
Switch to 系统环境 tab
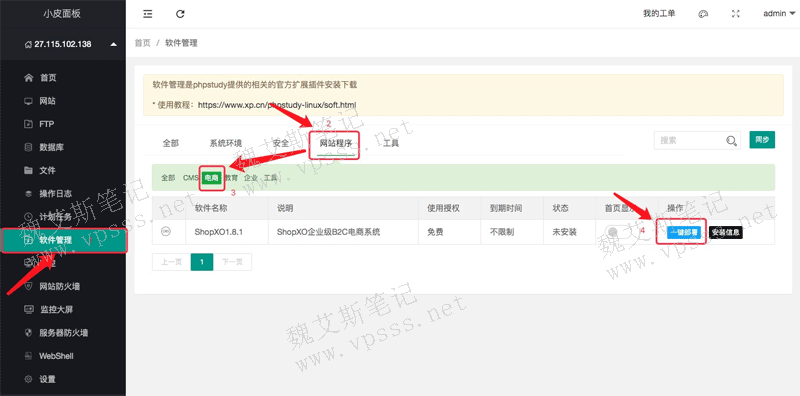[x=226, y=143]
